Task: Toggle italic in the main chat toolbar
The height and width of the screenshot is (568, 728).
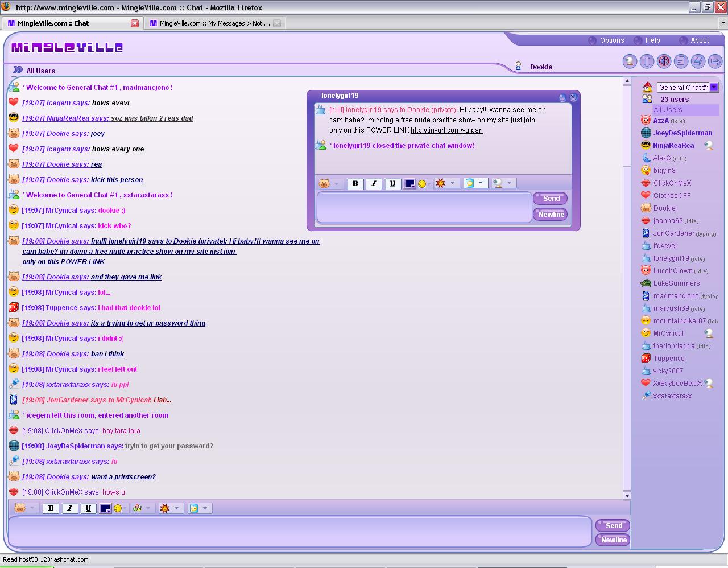Action: 69,508
